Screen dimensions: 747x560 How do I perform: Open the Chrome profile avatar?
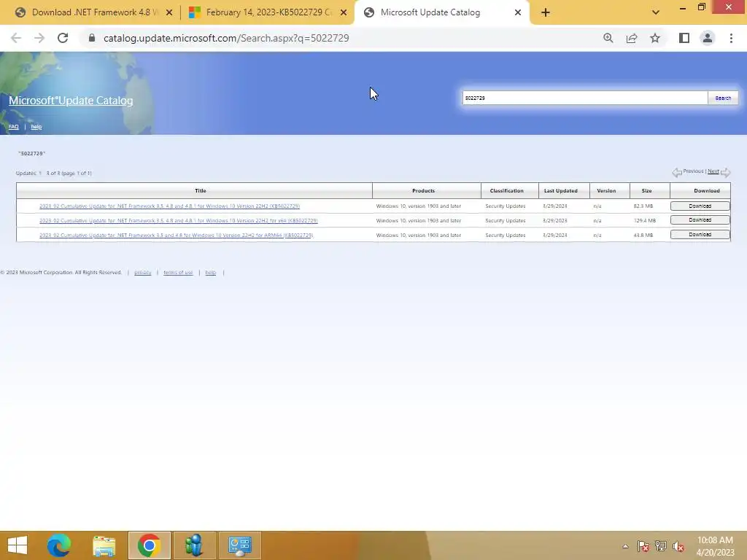(x=708, y=38)
